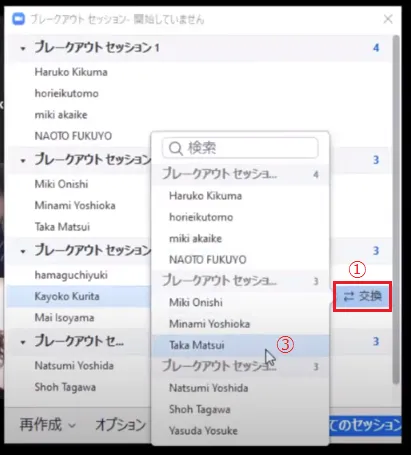
Task: Open オプション at the bottom
Action: click(121, 425)
